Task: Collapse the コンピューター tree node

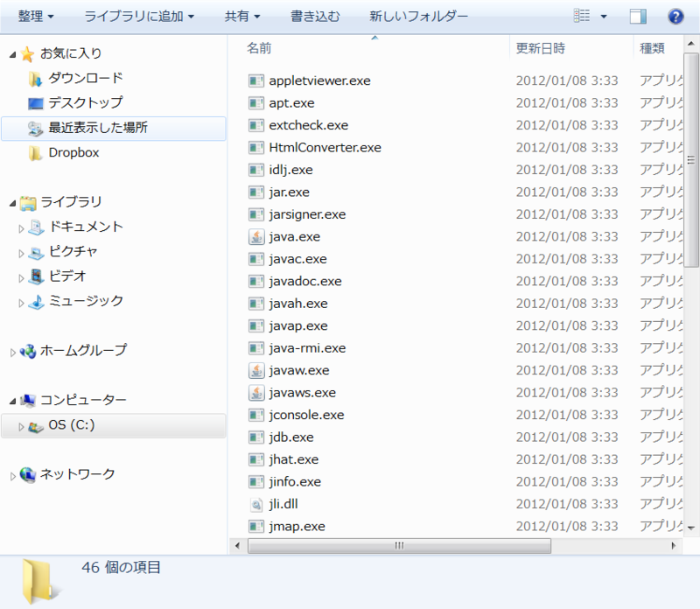Action: [x=13, y=402]
